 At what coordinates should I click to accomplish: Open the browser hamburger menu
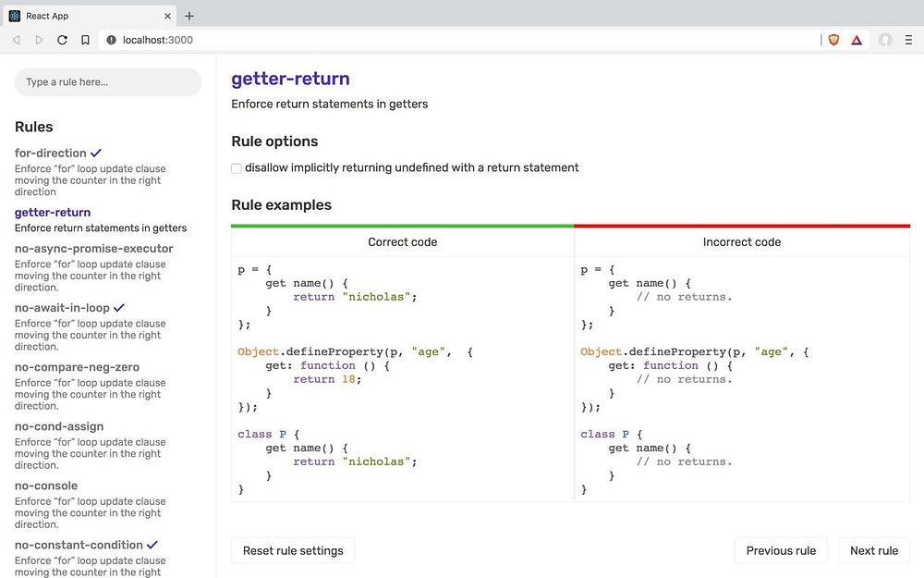pos(908,40)
